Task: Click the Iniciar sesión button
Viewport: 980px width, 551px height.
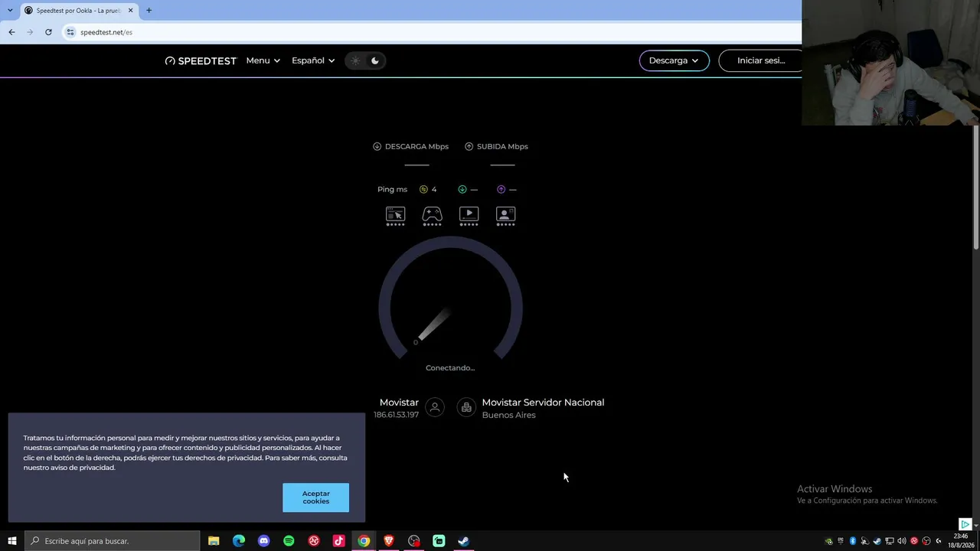Action: pyautogui.click(x=760, y=60)
